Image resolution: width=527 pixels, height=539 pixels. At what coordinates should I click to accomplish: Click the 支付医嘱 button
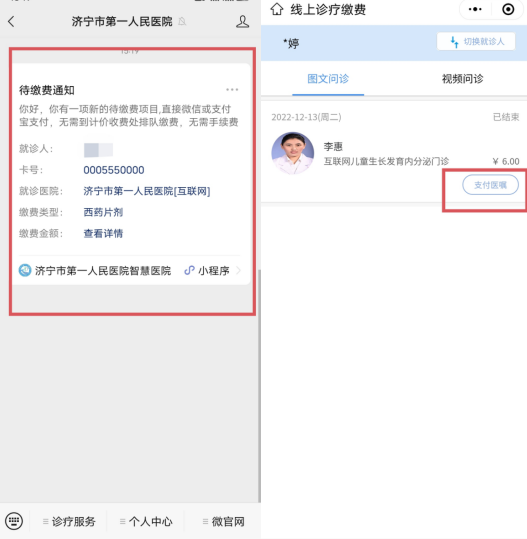click(x=490, y=185)
